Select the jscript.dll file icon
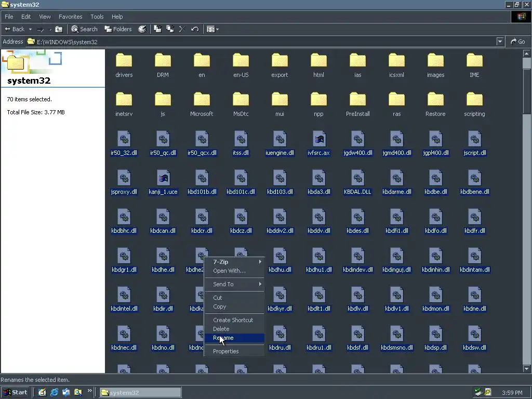 (x=474, y=139)
